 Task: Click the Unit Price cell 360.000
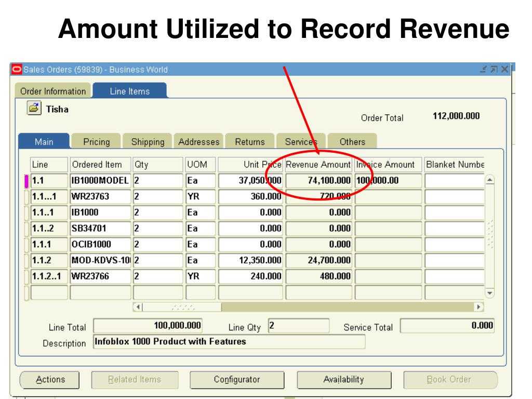tap(250, 196)
